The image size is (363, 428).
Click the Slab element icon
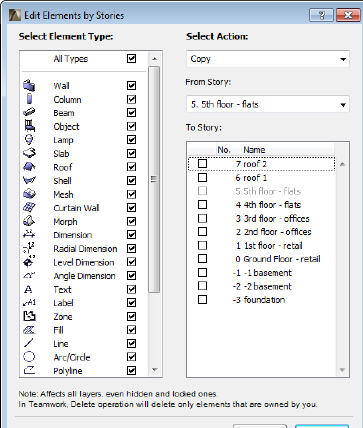click(29, 153)
